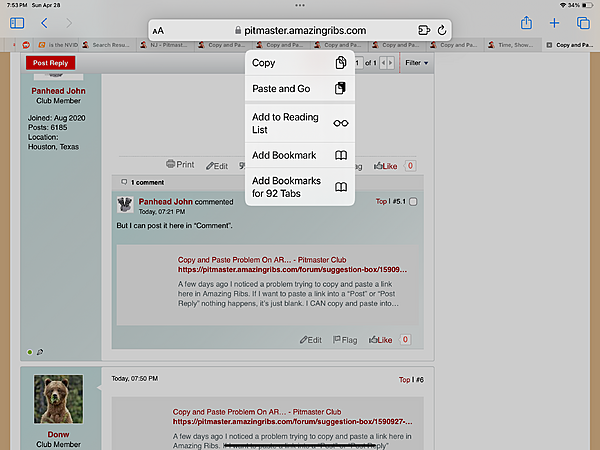Open post #6 'Copy and Paste Problem' title

[x=257, y=412]
